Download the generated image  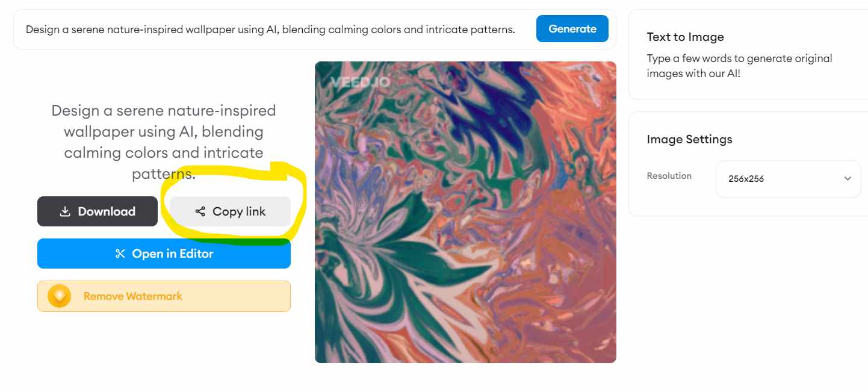(98, 212)
